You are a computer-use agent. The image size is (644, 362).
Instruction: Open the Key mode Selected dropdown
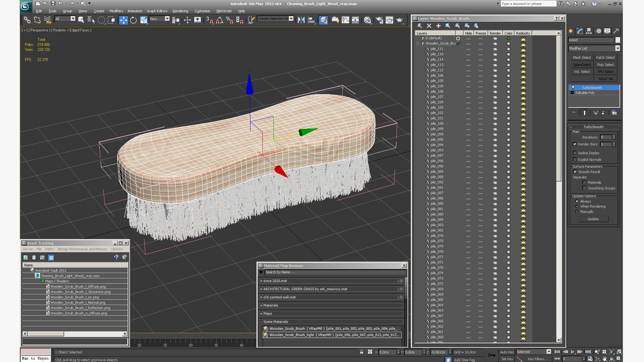coord(549,352)
